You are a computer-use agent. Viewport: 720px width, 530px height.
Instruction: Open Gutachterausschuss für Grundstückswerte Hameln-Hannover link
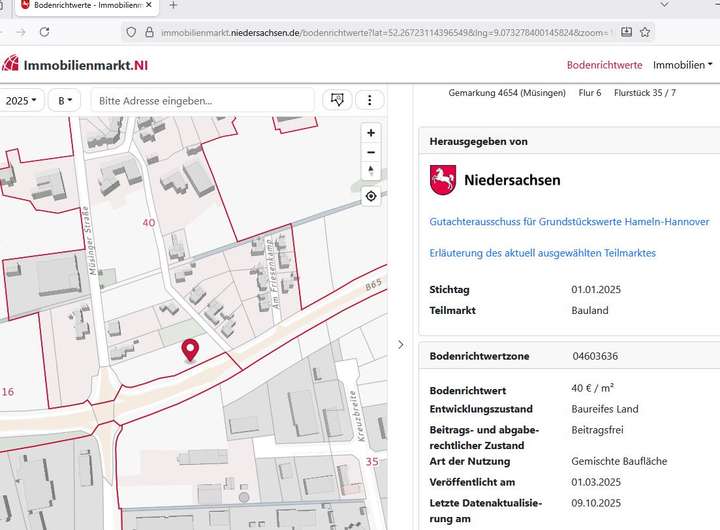[569, 221]
